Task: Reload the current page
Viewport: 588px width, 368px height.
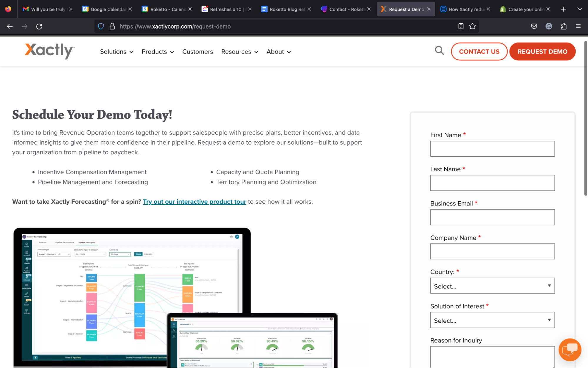Action: click(39, 26)
